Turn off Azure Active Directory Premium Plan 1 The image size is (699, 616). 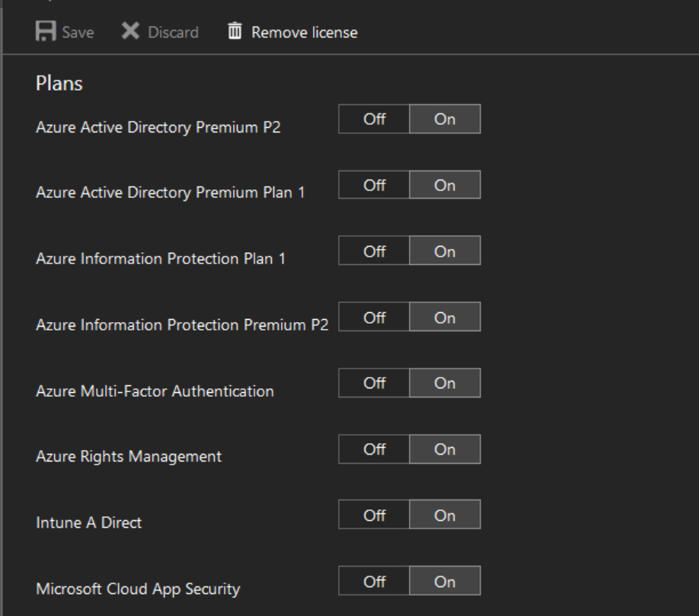click(x=374, y=185)
